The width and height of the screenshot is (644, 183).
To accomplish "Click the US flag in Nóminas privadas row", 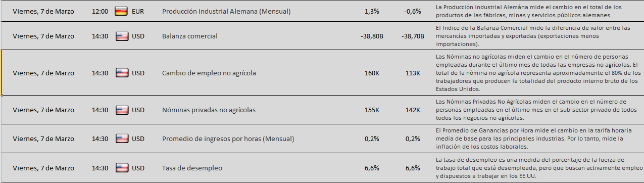I will (x=121, y=110).
